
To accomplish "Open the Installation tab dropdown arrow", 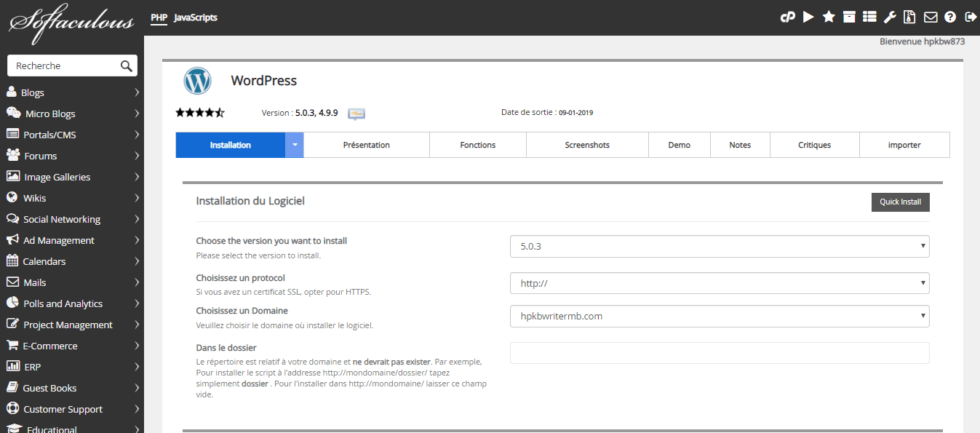I will click(295, 145).
